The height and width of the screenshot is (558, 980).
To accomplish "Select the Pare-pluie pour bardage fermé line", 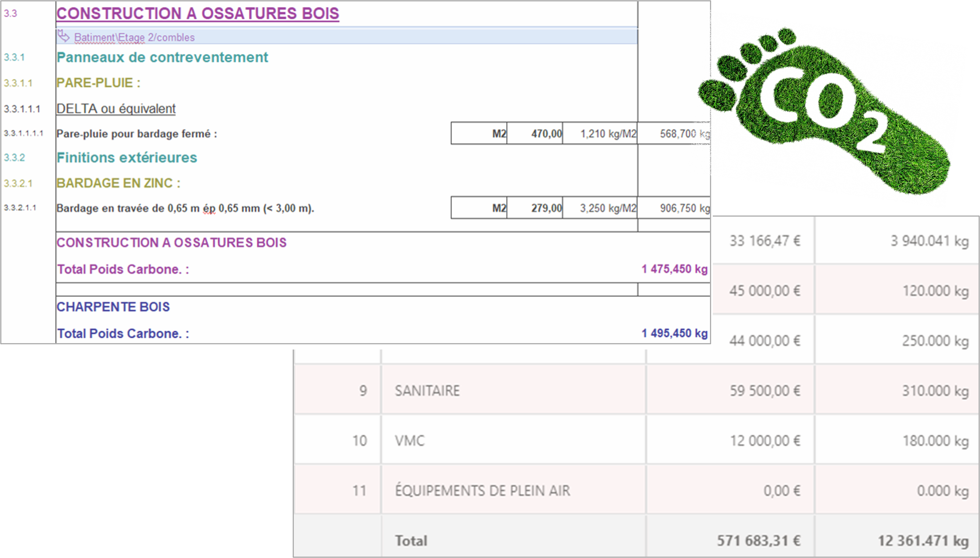I will [x=137, y=133].
